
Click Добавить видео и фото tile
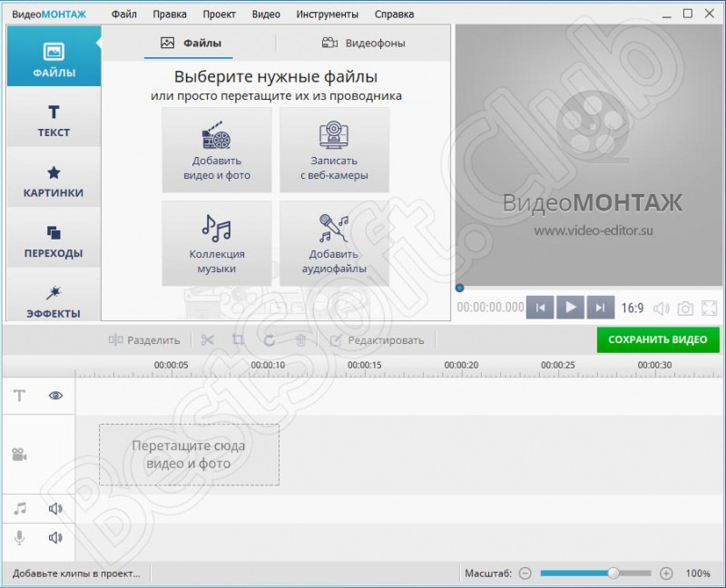[217, 150]
